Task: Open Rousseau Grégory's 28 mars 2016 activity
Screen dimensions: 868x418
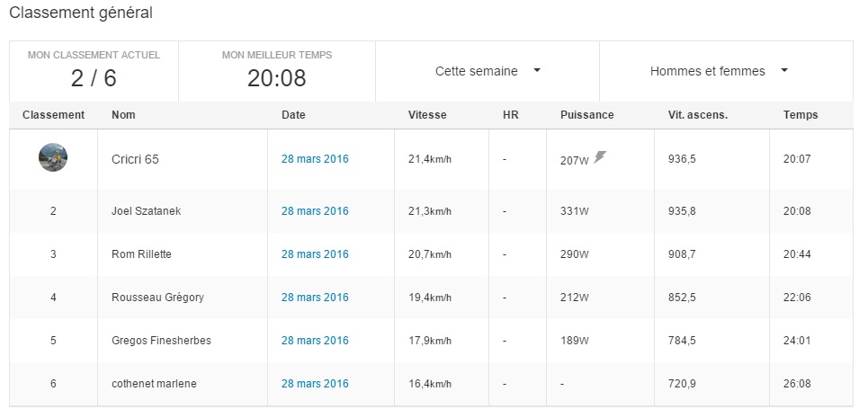Action: coord(315,298)
